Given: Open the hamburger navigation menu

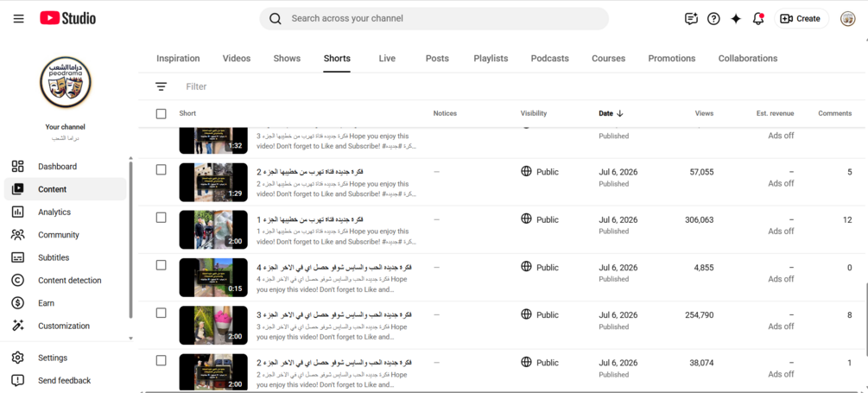Looking at the screenshot, I should pyautogui.click(x=19, y=19).
